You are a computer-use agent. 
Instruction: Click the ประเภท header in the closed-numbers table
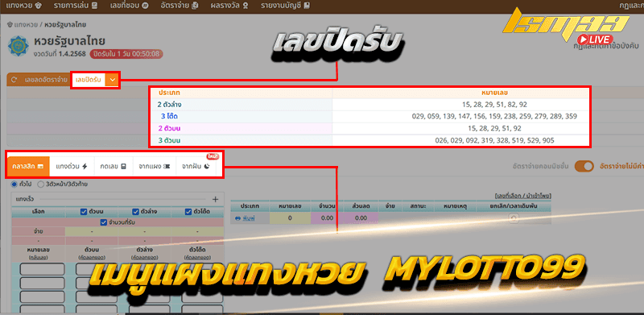pyautogui.click(x=169, y=93)
